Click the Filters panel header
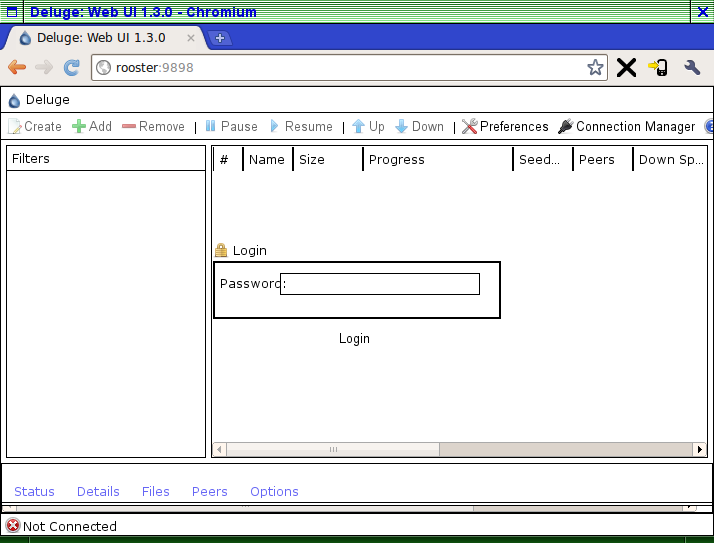714x543 pixels. click(106, 159)
